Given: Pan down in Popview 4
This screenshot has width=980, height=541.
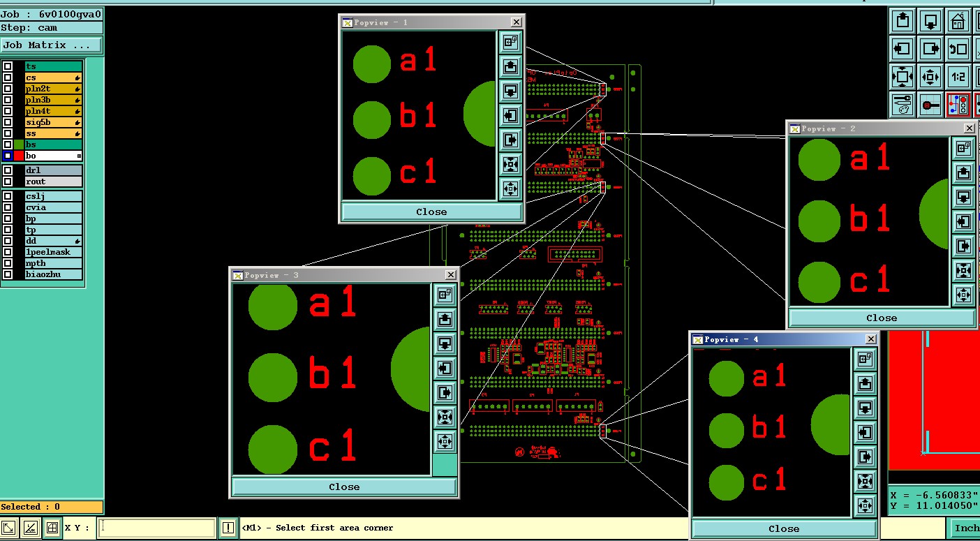Looking at the screenshot, I should (865, 408).
